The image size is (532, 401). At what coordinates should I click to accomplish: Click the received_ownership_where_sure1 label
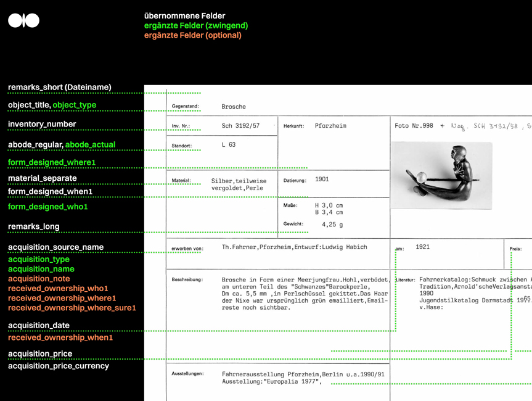point(72,308)
